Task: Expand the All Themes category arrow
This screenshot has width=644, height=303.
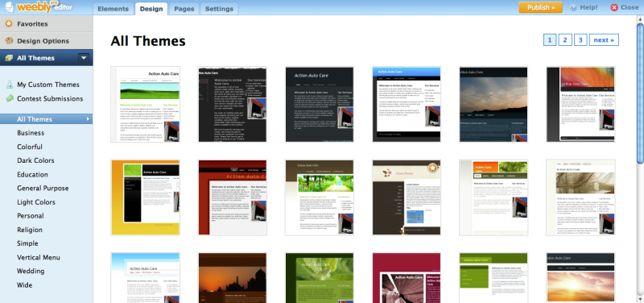Action: (88, 119)
